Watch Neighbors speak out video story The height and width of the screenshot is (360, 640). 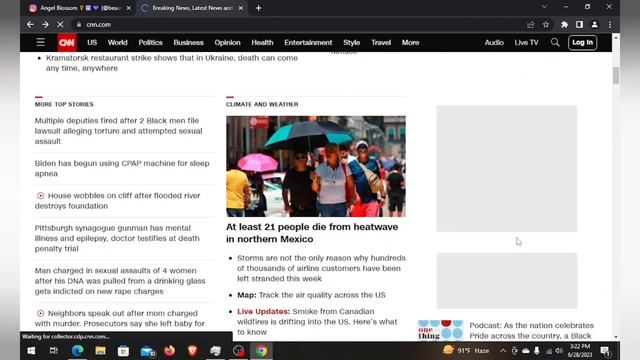[120, 318]
